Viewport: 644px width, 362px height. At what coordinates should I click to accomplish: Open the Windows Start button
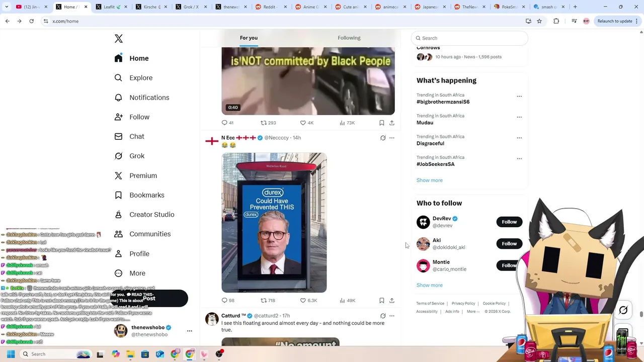[11, 354]
